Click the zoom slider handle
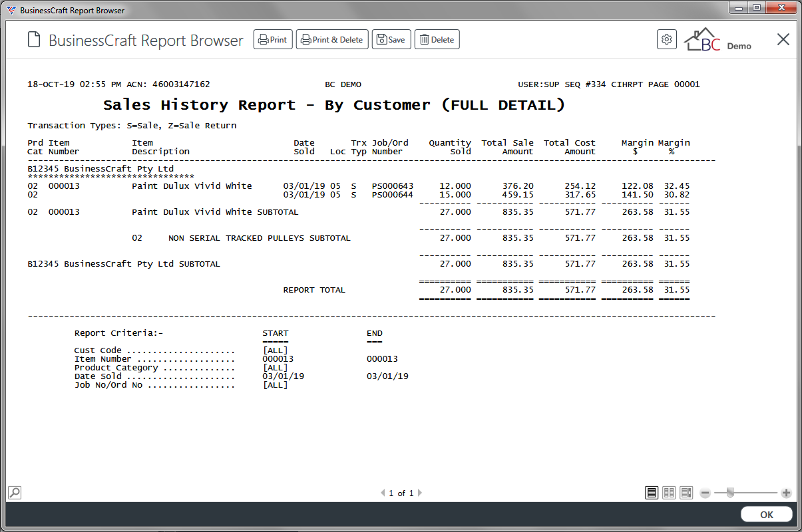The height and width of the screenshot is (532, 802). click(730, 493)
